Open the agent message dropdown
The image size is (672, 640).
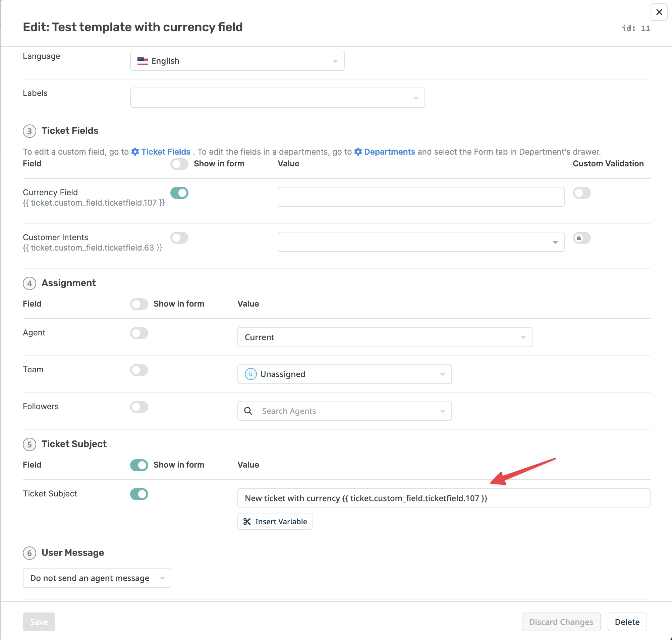pyautogui.click(x=97, y=578)
